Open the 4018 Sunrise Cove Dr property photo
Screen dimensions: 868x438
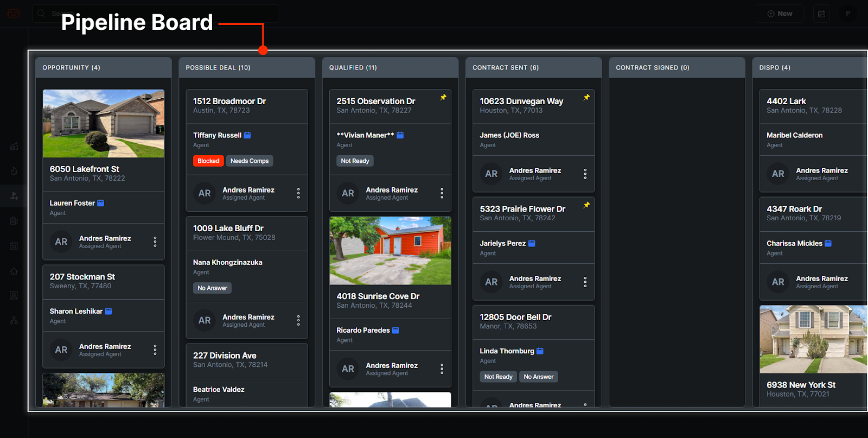click(x=390, y=251)
